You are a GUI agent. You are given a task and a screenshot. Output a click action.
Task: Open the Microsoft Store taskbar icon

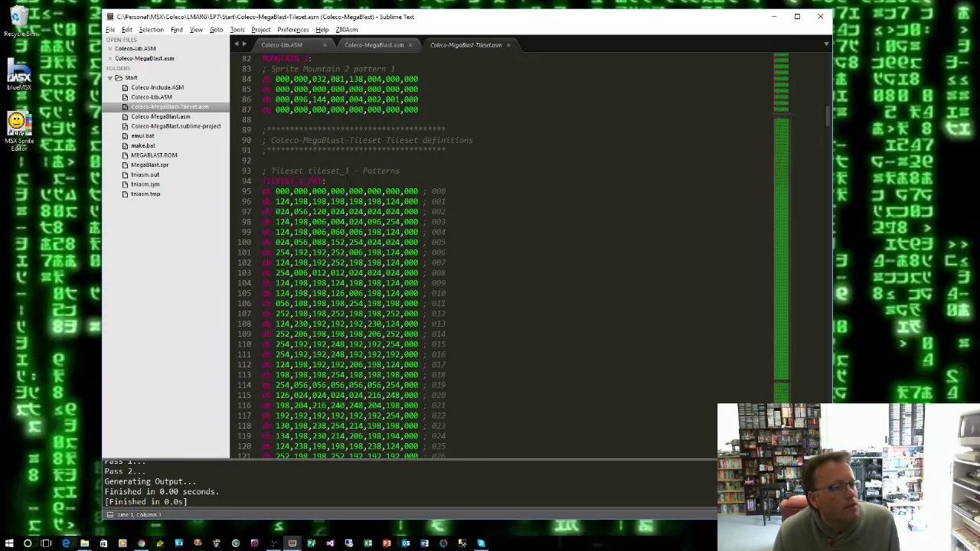coord(103,543)
